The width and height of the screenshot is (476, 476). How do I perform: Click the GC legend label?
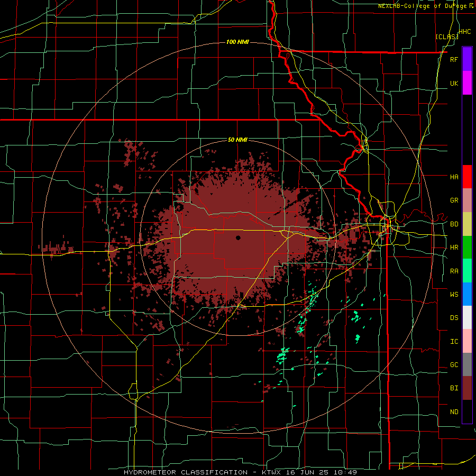[454, 365]
